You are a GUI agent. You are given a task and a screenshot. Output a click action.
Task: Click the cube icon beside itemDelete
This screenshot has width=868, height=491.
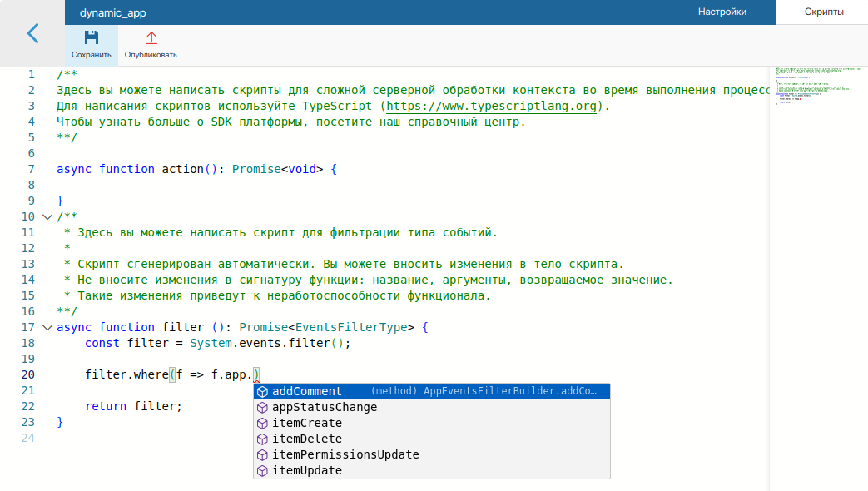click(262, 439)
